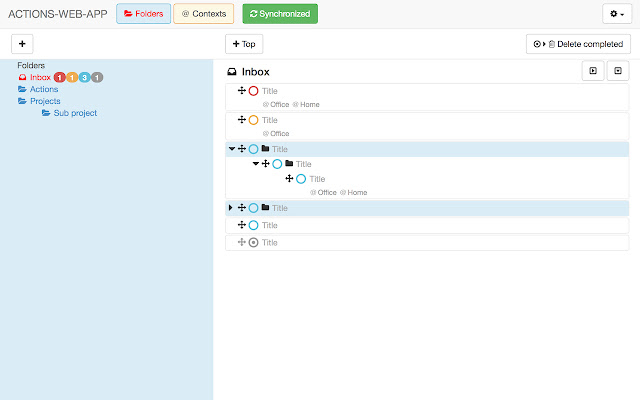This screenshot has height=400, width=640.
Task: Uncheck the completed gray task circle
Action: [253, 242]
